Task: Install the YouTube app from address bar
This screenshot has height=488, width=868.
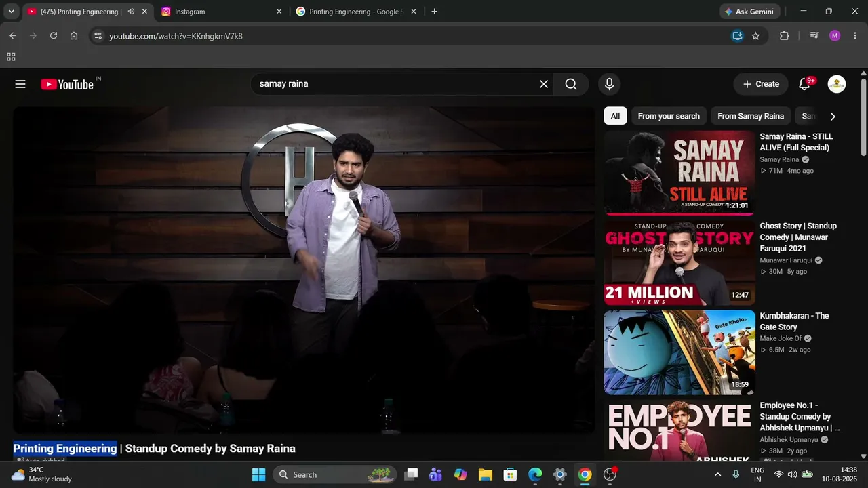Action: 737,36
